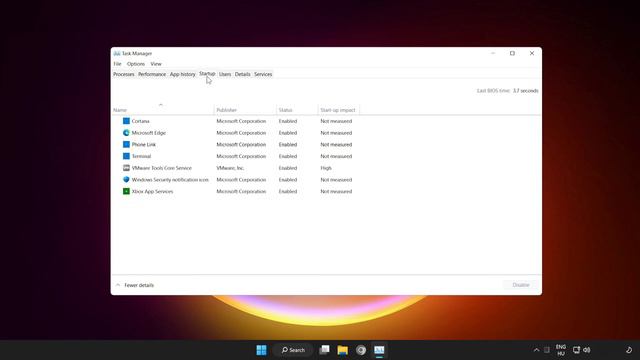
Task: Open the volume tray icon
Action: (x=587, y=350)
